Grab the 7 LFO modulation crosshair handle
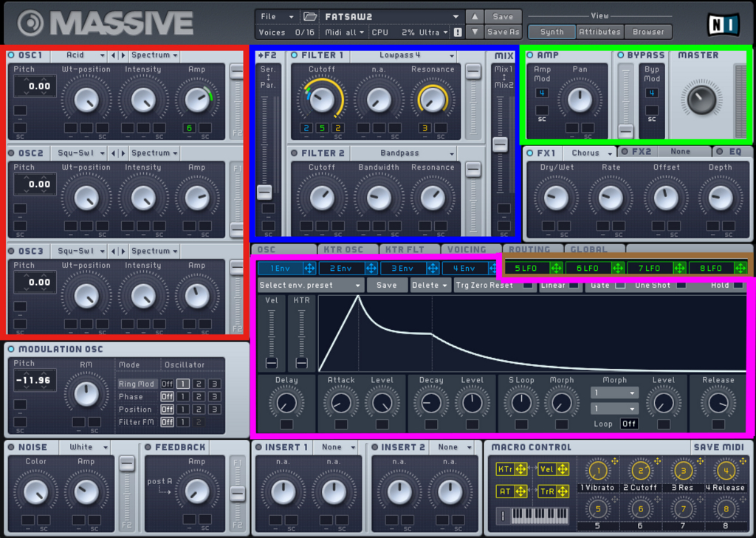This screenshot has height=538, width=756. click(x=679, y=269)
